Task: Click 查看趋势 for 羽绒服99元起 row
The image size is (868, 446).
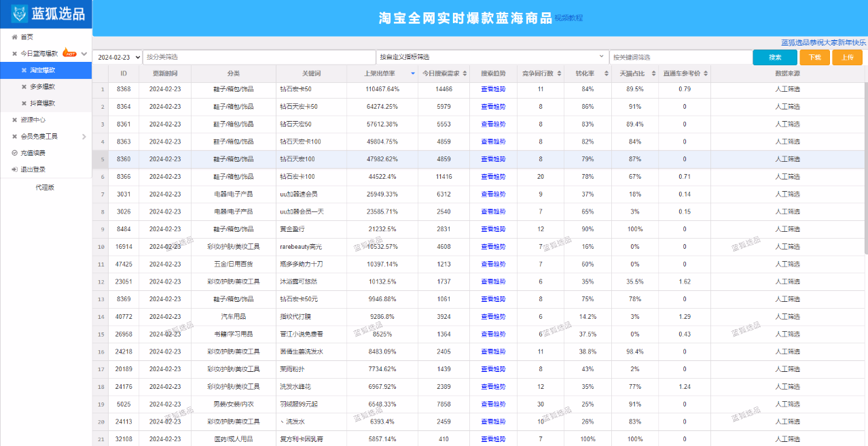Action: [493, 404]
